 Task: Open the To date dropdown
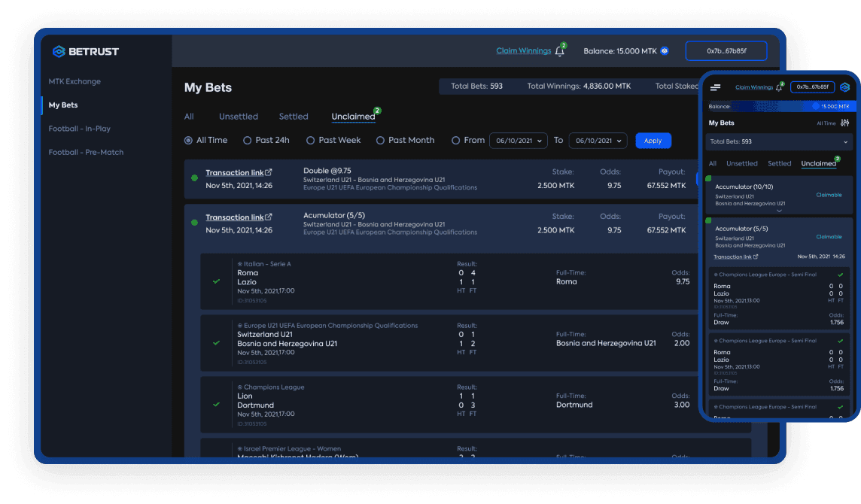[x=597, y=141]
